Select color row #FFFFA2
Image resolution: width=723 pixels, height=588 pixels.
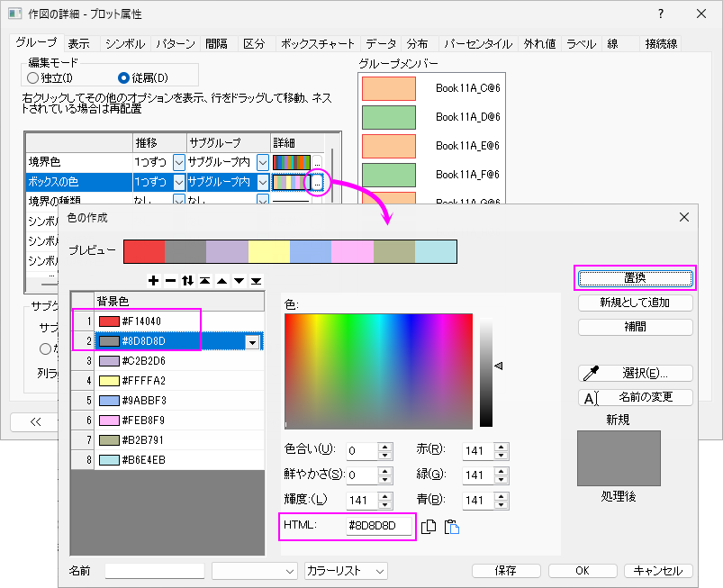[179, 381]
